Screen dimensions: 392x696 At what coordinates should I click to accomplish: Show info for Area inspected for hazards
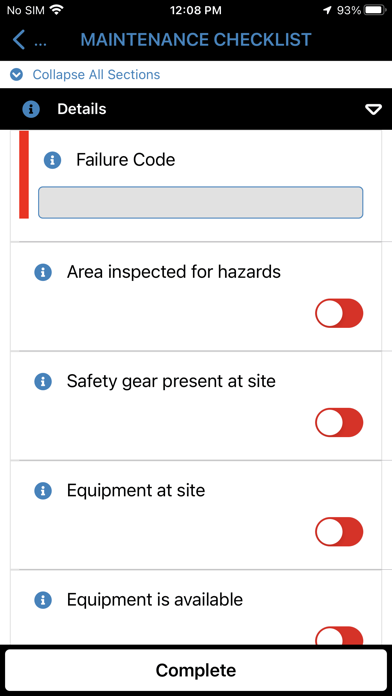point(43,272)
